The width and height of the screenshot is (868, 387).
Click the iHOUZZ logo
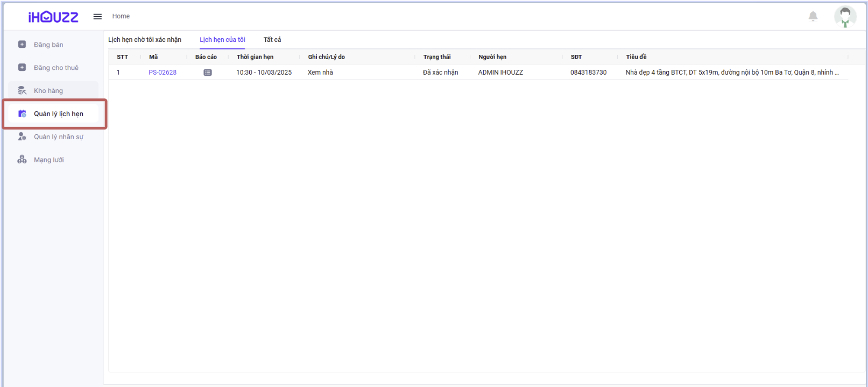pyautogui.click(x=53, y=17)
